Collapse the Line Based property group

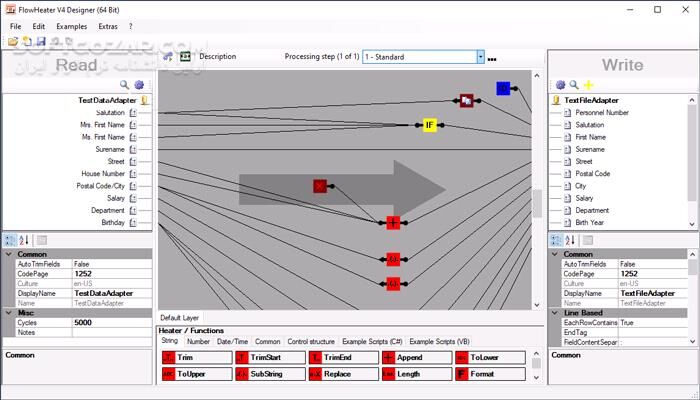pos(555,312)
